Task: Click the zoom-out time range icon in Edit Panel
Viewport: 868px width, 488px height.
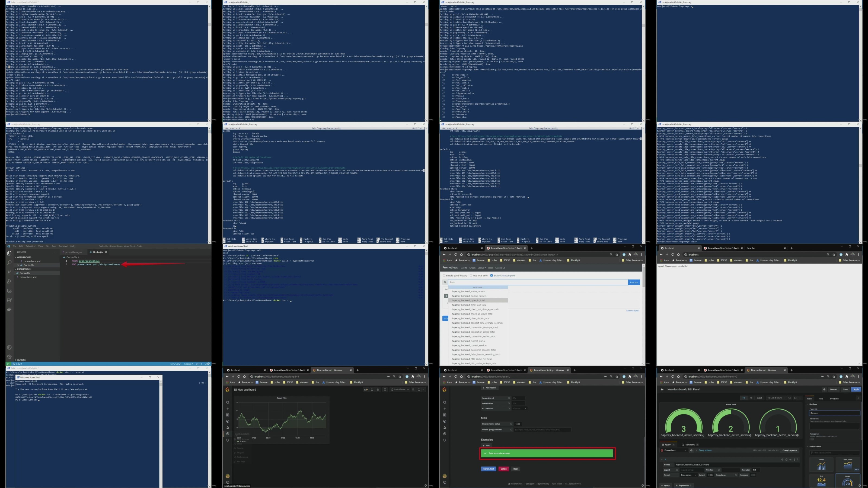Action: tap(790, 398)
